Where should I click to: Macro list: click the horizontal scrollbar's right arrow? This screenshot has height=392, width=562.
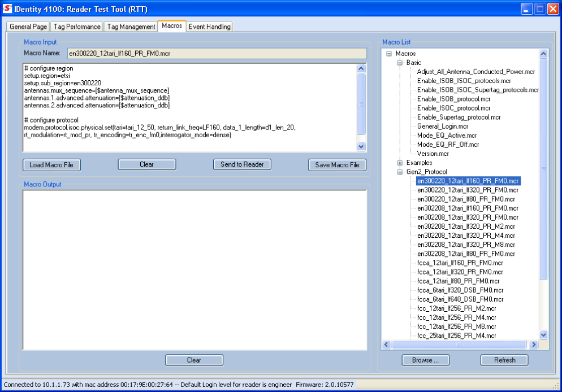click(534, 345)
